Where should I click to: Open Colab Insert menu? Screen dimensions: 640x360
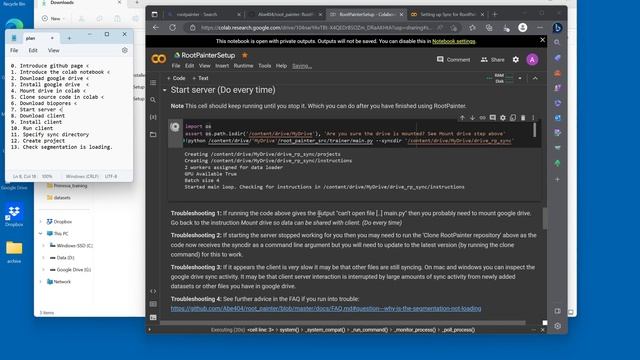pos(222,66)
